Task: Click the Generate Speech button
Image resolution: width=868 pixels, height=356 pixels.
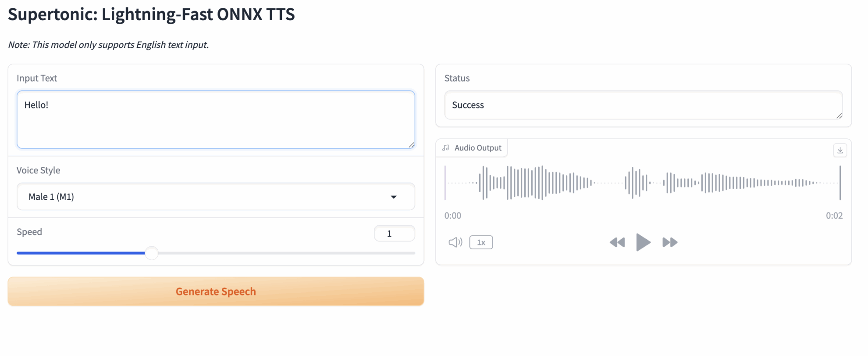Action: [216, 291]
